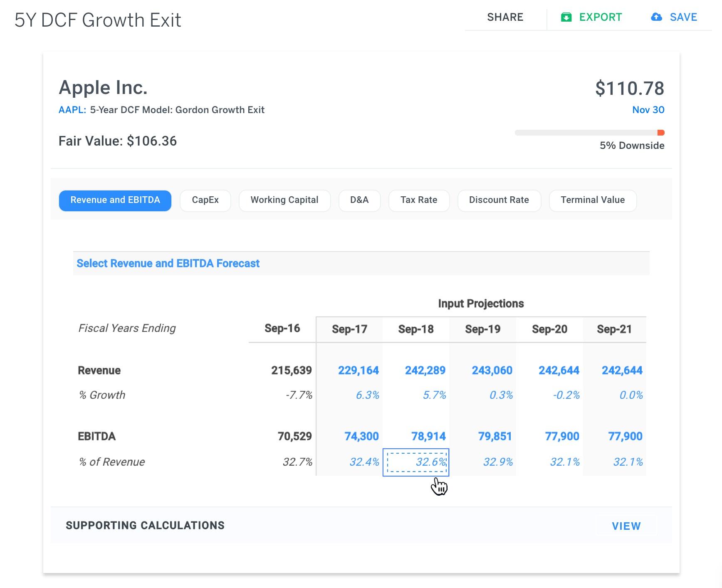Click the Apple Inc. company name
This screenshot has width=722, height=588.
[103, 88]
